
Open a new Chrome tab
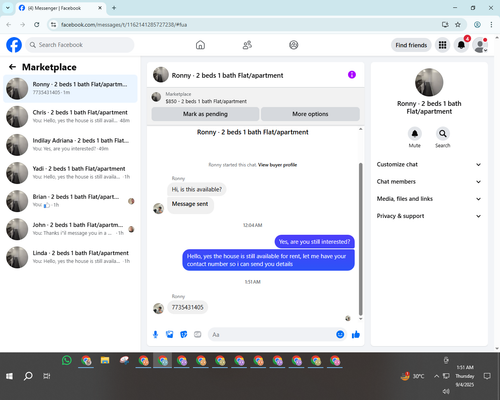point(114,8)
